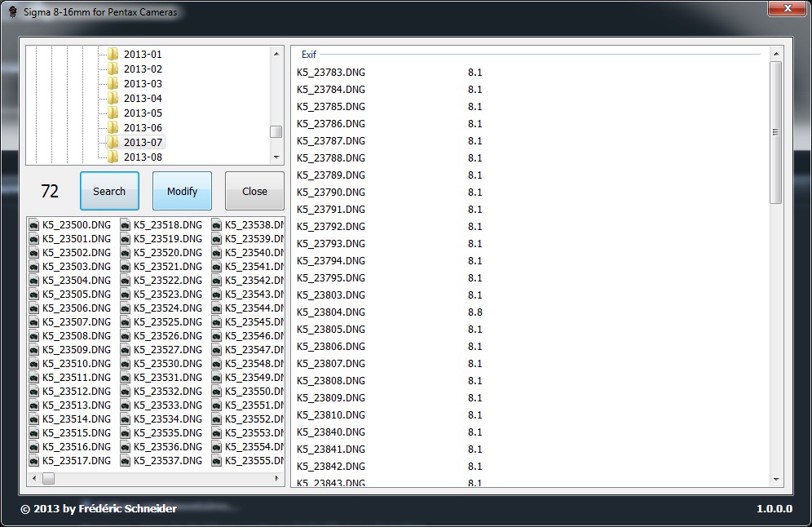The height and width of the screenshot is (527, 812).
Task: Click the file list horizontal scrollbar thumb
Action: [x=48, y=478]
